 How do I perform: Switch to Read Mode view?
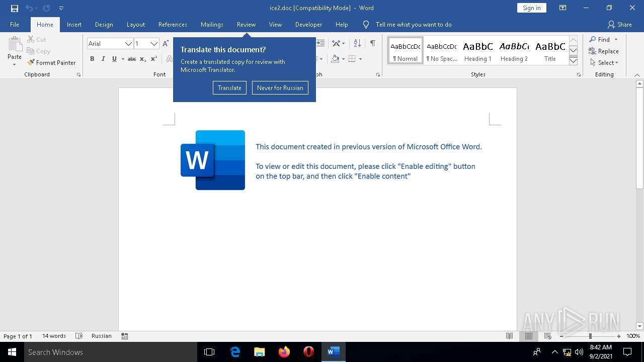click(510, 336)
